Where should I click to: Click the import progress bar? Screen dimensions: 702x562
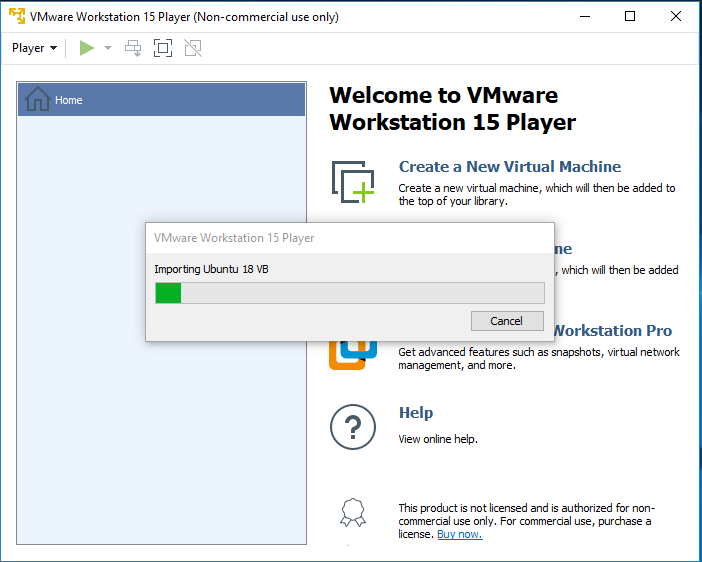pyautogui.click(x=350, y=293)
